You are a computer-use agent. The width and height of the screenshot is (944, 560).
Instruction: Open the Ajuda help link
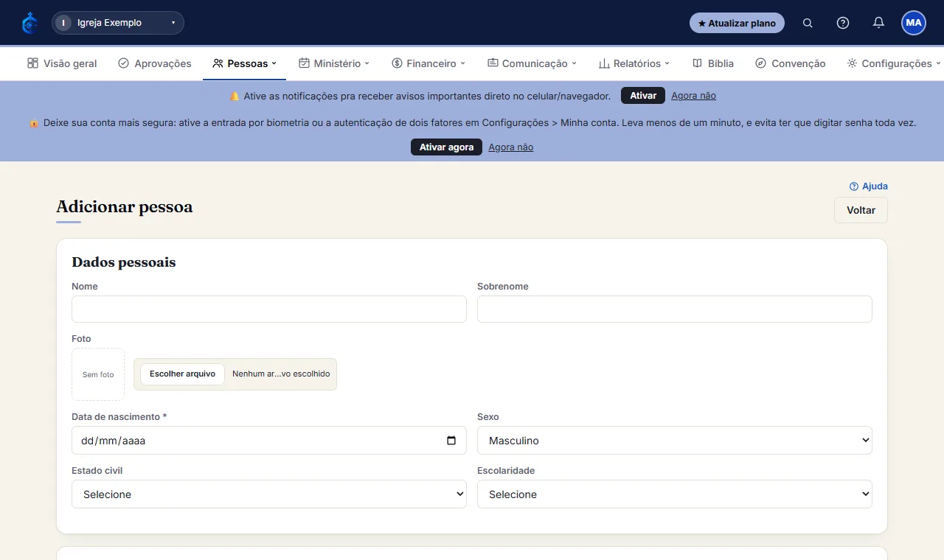869,186
